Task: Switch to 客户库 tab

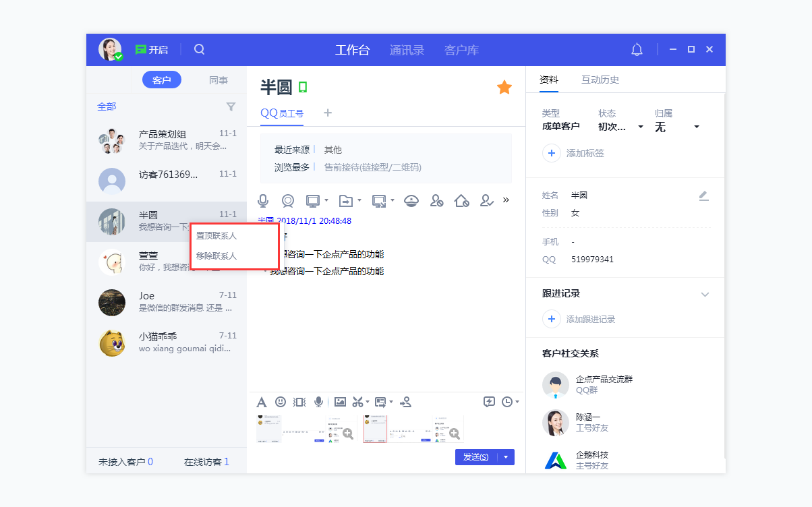Action: pyautogui.click(x=462, y=50)
